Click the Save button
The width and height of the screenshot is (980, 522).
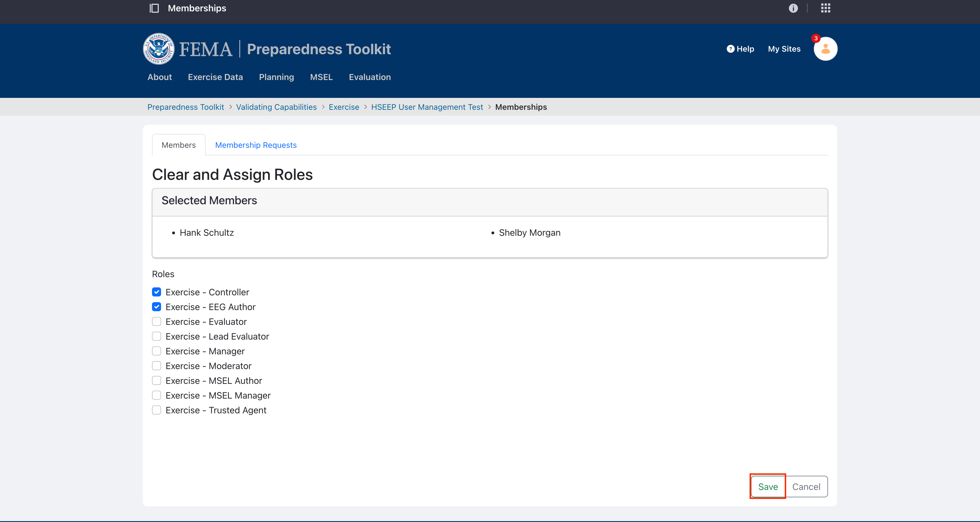click(x=768, y=487)
